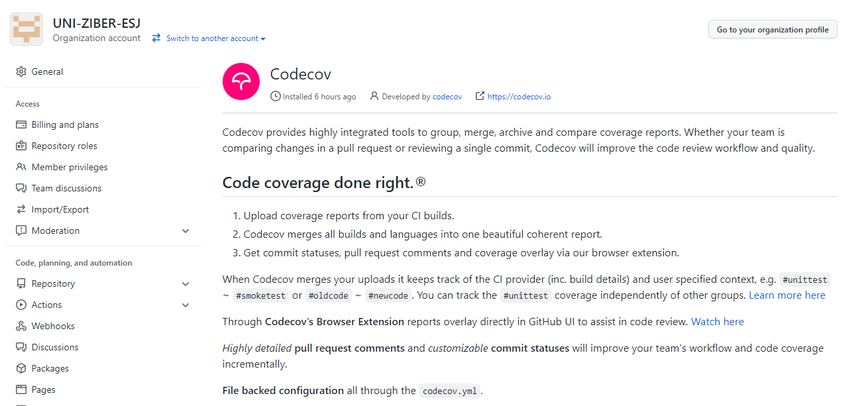Click the Pages browser icon
Screen dimensions: 868x406
(x=21, y=389)
